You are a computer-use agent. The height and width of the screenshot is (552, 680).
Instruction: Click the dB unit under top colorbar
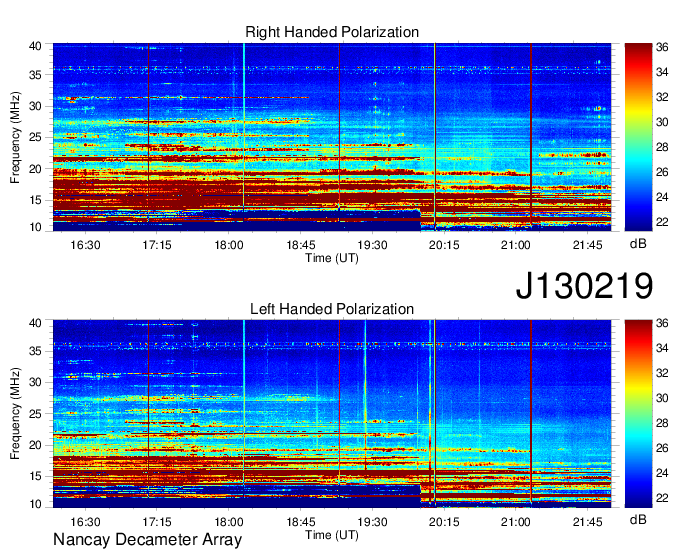638,244
